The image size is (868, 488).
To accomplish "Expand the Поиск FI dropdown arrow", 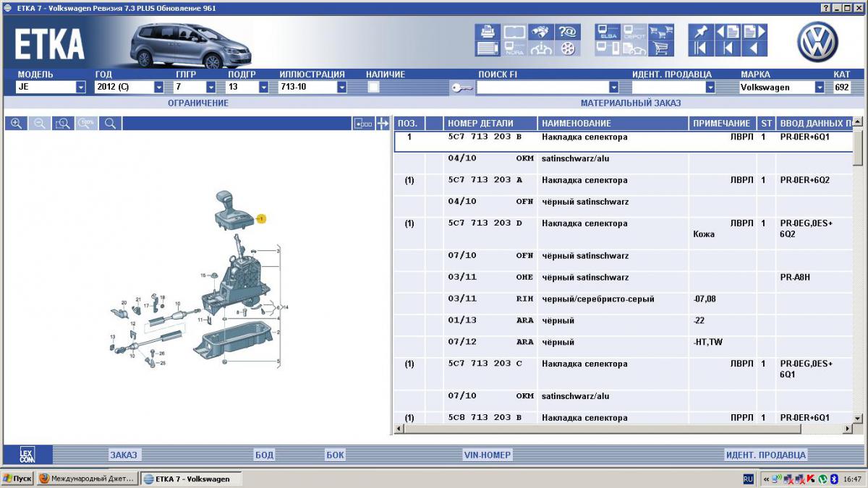I will click(613, 87).
